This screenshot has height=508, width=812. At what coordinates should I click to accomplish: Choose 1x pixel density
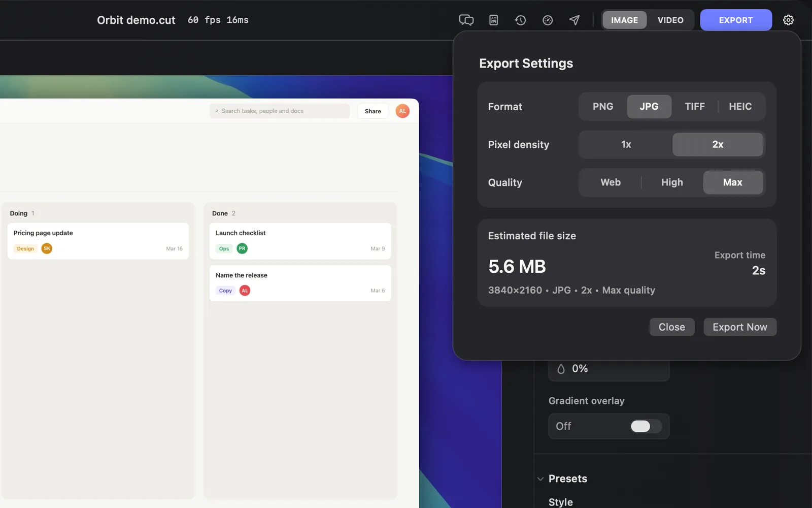coord(626,145)
